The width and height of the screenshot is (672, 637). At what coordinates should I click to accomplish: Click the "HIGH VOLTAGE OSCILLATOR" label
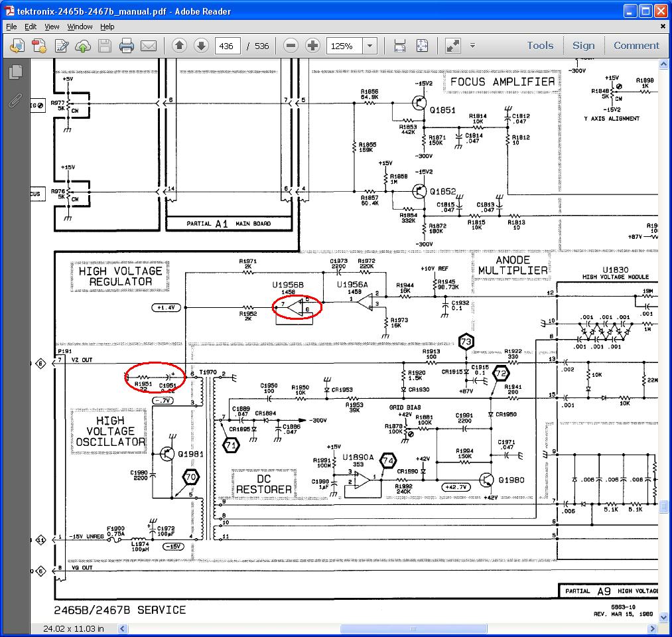pos(110,431)
